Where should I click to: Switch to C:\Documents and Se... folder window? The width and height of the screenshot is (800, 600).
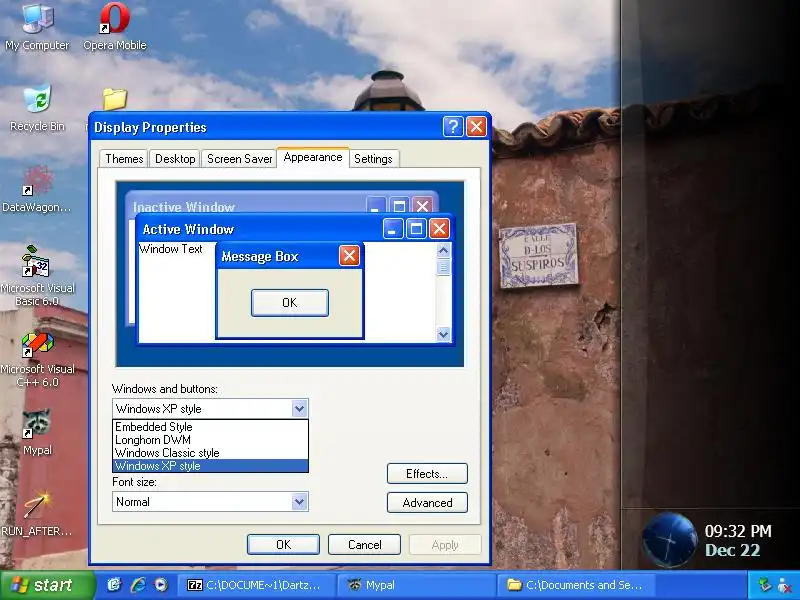point(576,585)
